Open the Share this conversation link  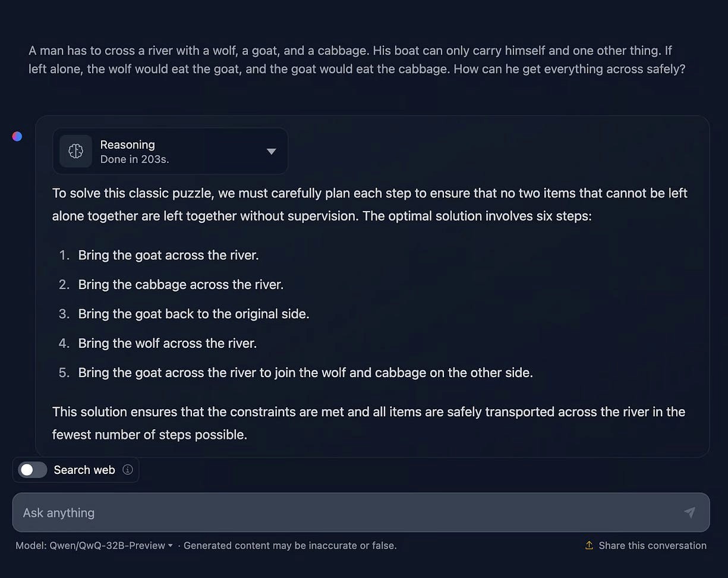point(652,545)
